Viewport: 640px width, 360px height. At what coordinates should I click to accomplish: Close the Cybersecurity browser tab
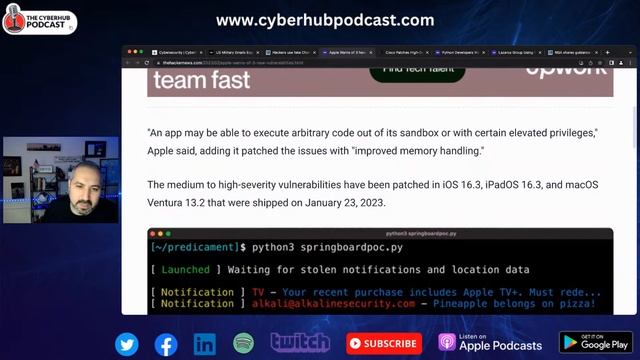click(201, 53)
